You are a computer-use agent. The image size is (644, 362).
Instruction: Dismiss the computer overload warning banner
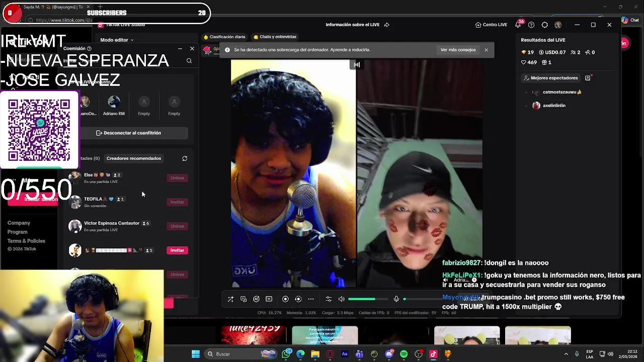[x=486, y=50]
